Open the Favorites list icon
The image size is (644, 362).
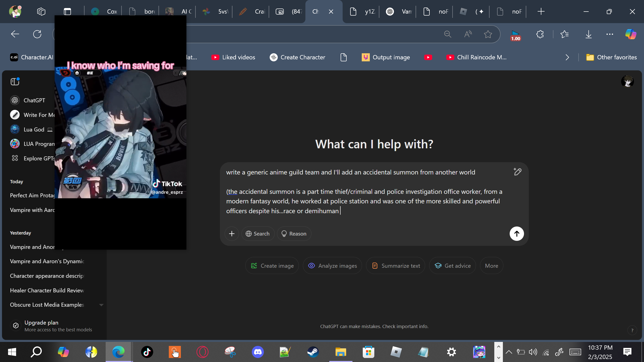565,34
